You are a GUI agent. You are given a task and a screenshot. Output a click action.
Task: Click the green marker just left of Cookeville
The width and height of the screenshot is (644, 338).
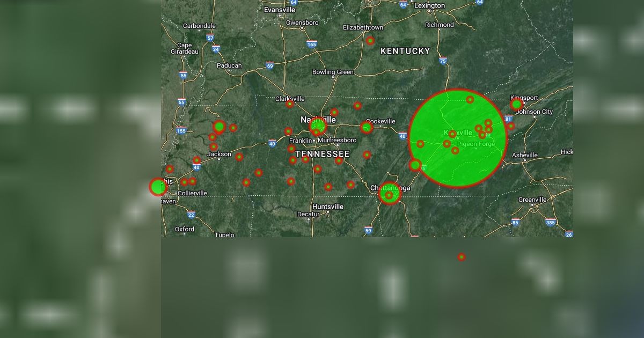pyautogui.click(x=367, y=127)
